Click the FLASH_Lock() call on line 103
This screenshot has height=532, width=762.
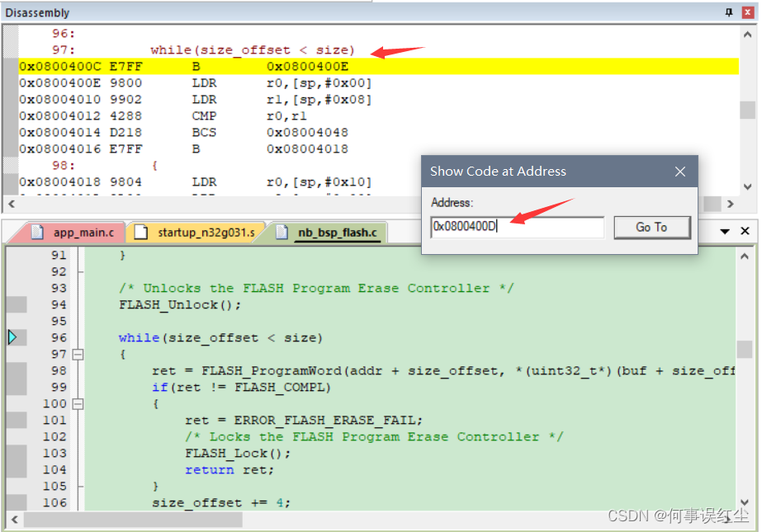238,454
